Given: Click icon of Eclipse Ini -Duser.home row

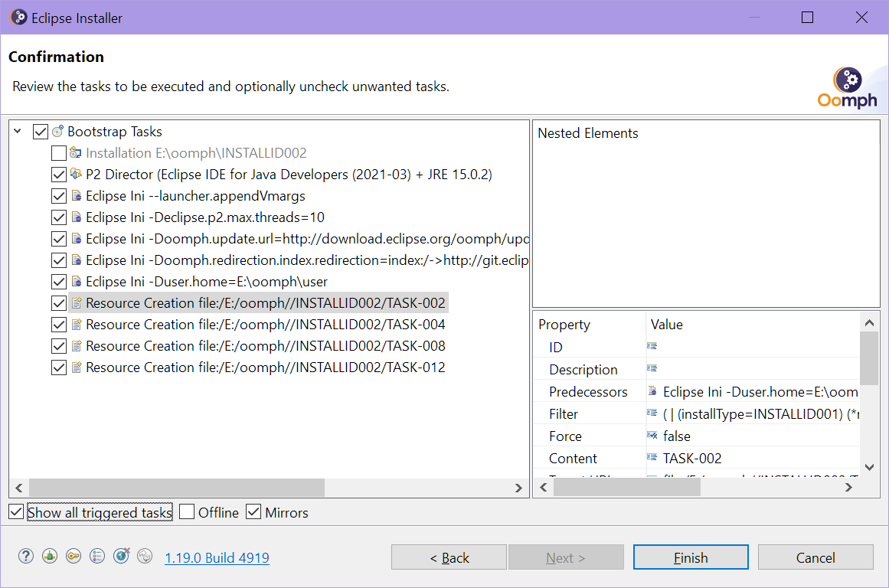Looking at the screenshot, I should tap(76, 282).
